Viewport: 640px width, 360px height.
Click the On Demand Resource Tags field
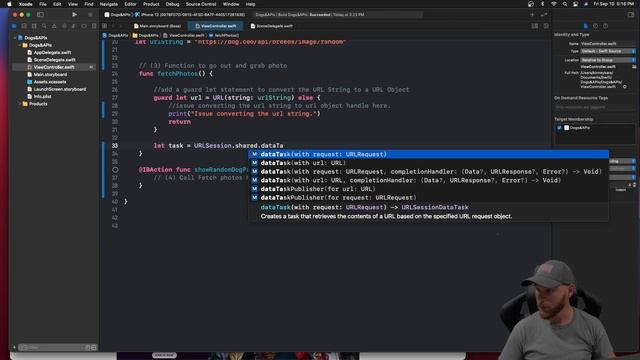click(594, 107)
